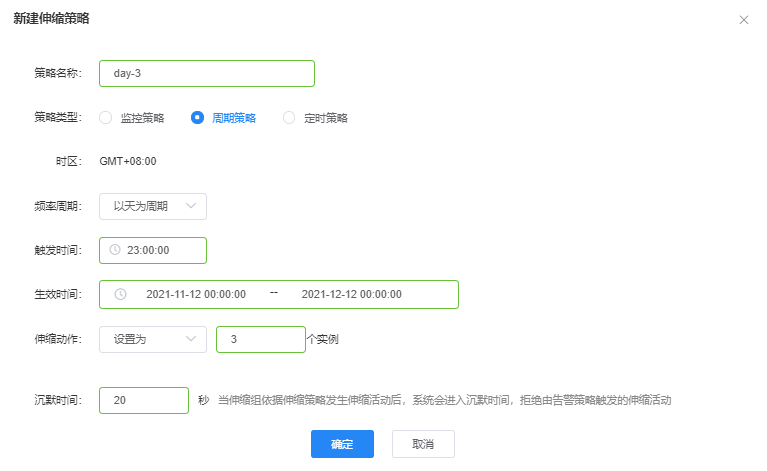The height and width of the screenshot is (471, 767).
Task: Focus the 策略名称 input containing day-3
Action: pyautogui.click(x=206, y=73)
